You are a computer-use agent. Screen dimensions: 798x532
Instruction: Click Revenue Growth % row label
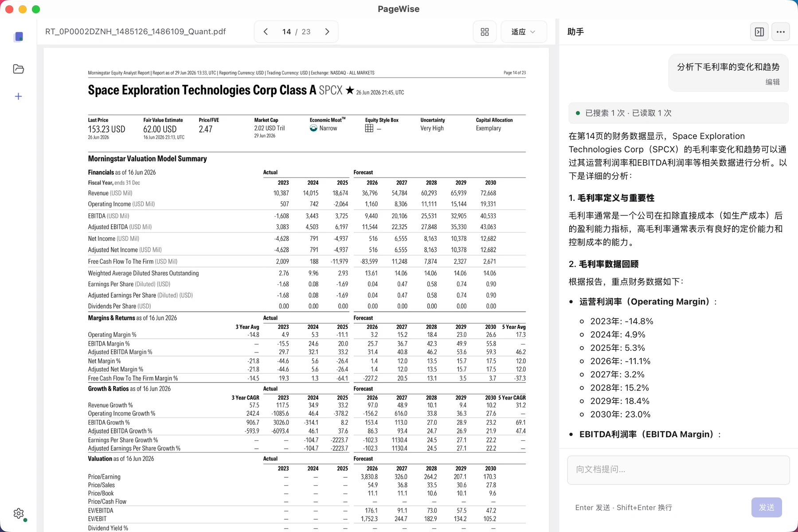point(110,405)
